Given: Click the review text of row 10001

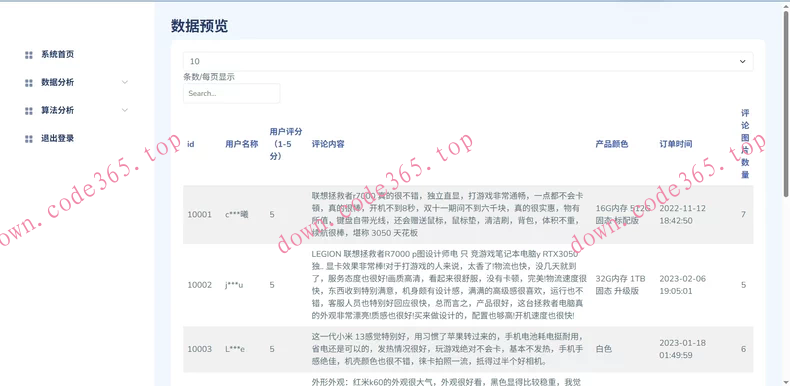Looking at the screenshot, I should tap(448, 215).
